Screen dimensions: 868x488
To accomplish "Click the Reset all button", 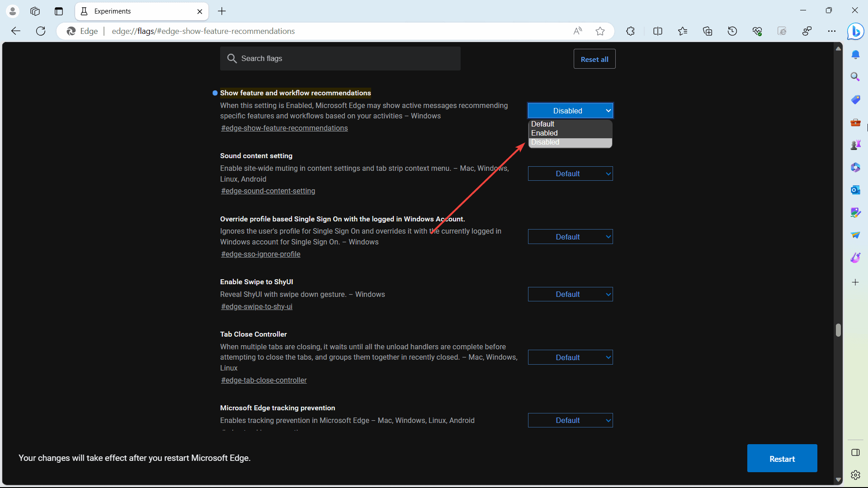I will [x=594, y=59].
